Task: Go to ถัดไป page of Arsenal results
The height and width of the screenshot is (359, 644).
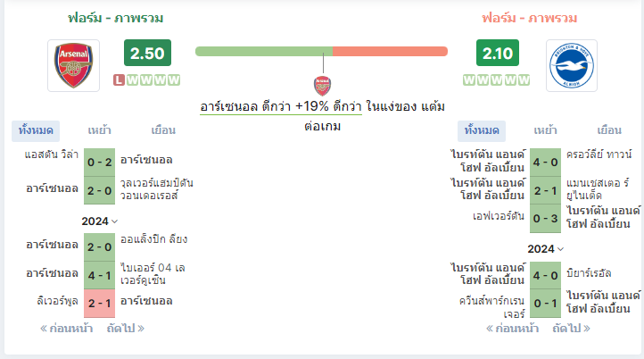Action: (x=126, y=328)
